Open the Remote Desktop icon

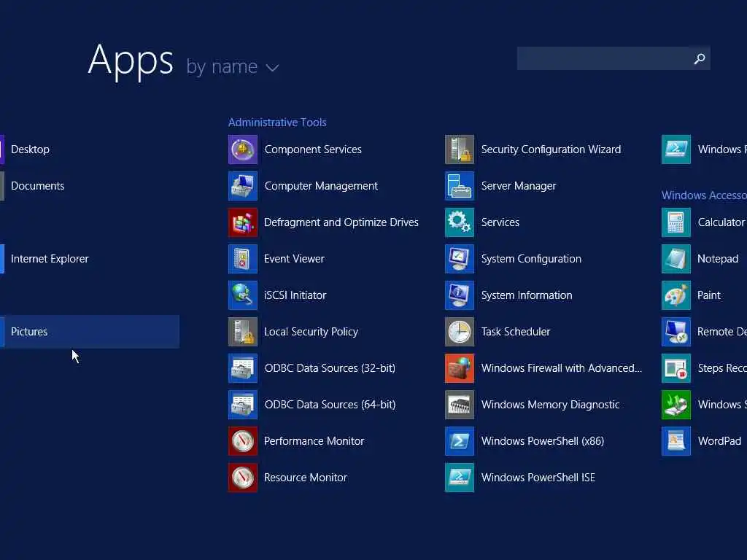tap(676, 332)
